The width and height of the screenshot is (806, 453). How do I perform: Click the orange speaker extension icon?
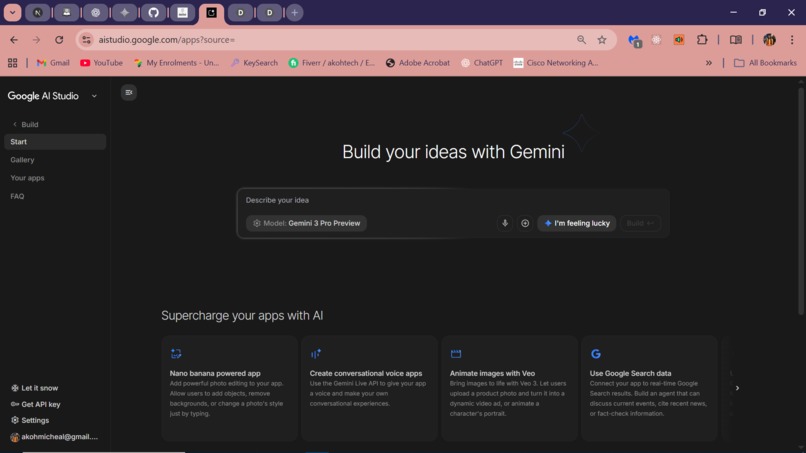(x=679, y=40)
